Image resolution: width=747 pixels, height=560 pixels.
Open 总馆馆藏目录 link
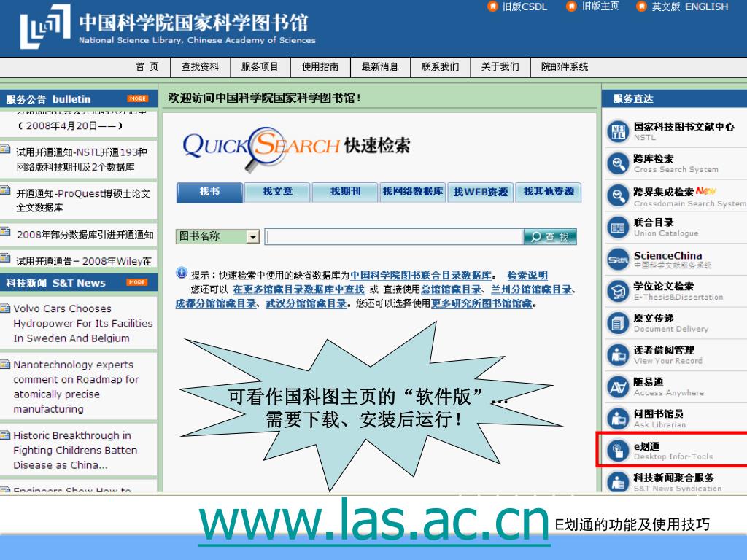point(451,289)
